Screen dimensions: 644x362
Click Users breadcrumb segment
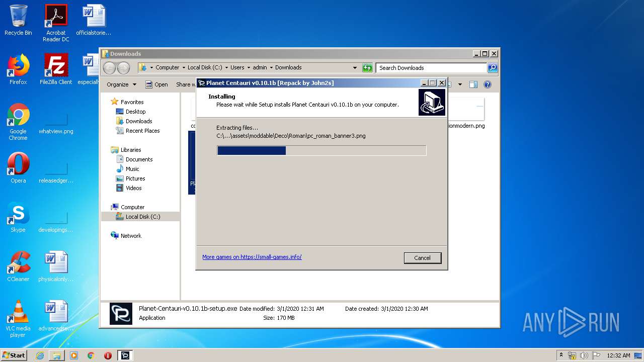pos(237,67)
